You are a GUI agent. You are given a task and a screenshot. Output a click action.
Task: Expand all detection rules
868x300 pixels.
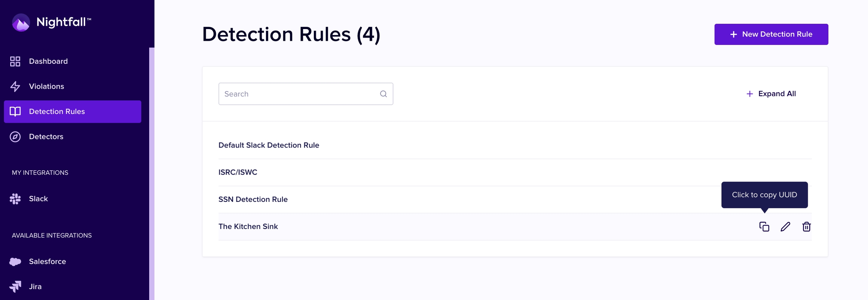point(771,94)
